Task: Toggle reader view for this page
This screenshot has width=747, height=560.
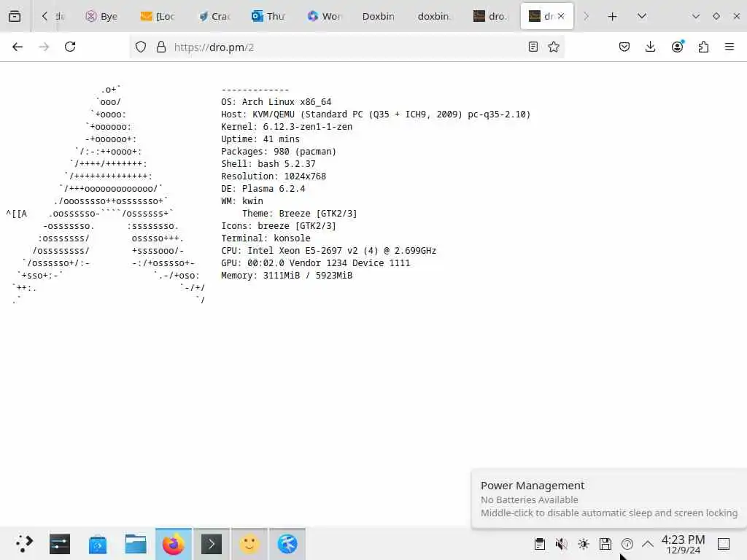Action: click(533, 47)
